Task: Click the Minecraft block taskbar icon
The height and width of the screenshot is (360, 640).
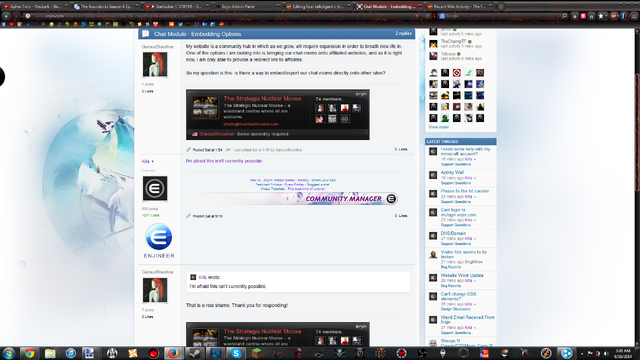Action: (x=257, y=353)
